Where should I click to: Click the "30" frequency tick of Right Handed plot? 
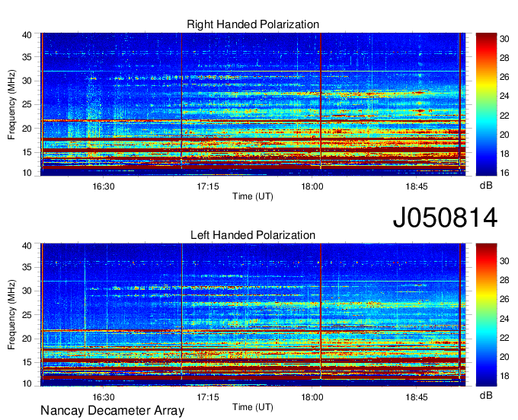27,81
